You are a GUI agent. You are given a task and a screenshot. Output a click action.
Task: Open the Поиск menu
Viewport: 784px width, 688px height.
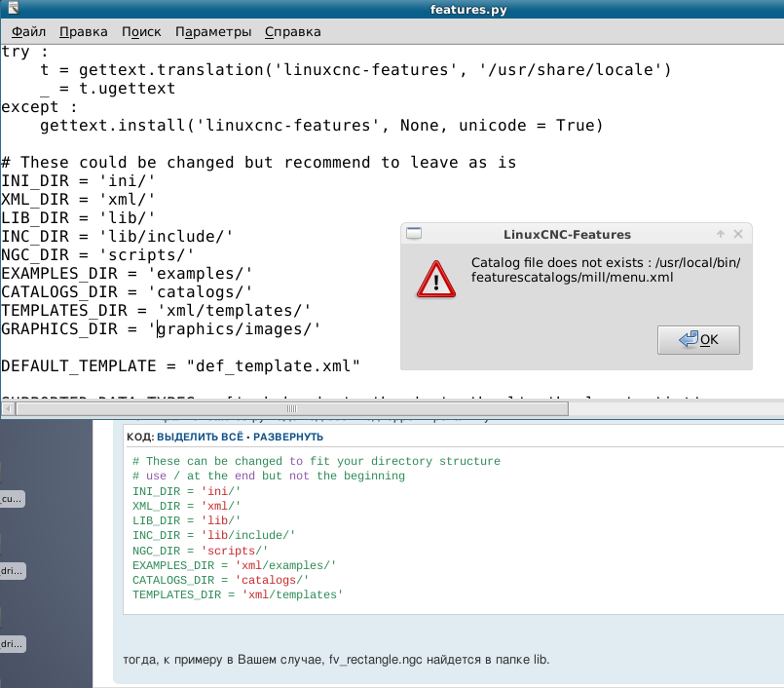141,31
